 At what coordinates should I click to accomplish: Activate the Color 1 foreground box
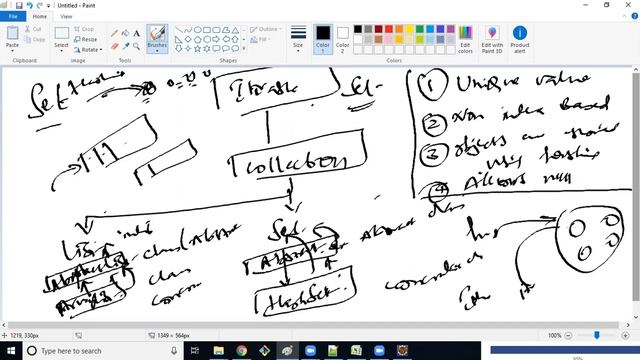pos(323,39)
